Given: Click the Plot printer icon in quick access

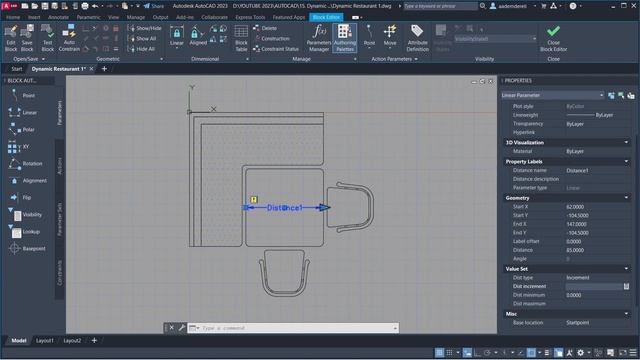Looking at the screenshot, I should coord(85,6).
